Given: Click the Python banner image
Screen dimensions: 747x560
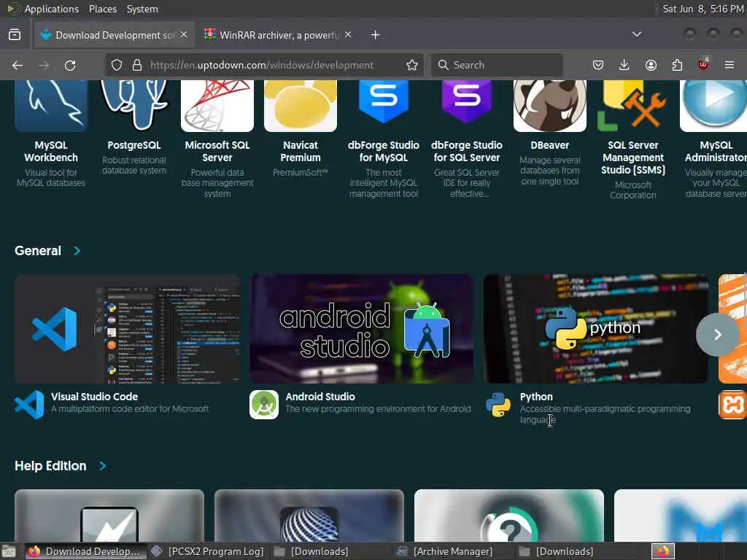Looking at the screenshot, I should [596, 329].
